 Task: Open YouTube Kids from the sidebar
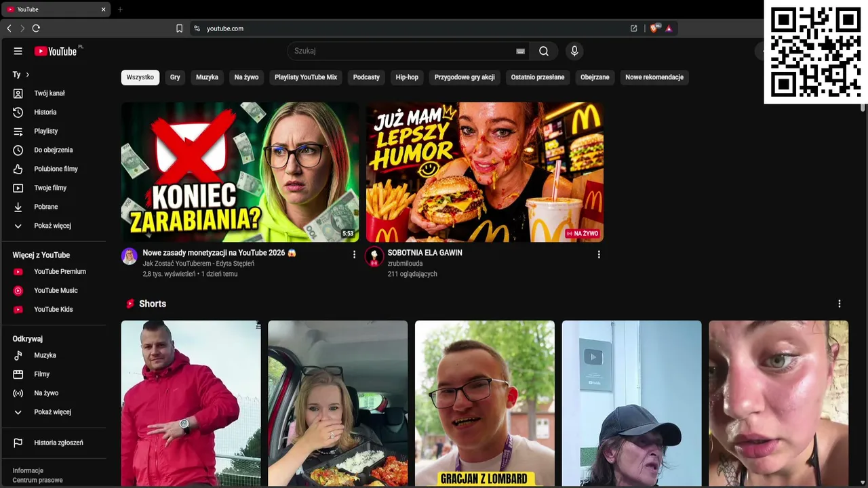coord(54,310)
